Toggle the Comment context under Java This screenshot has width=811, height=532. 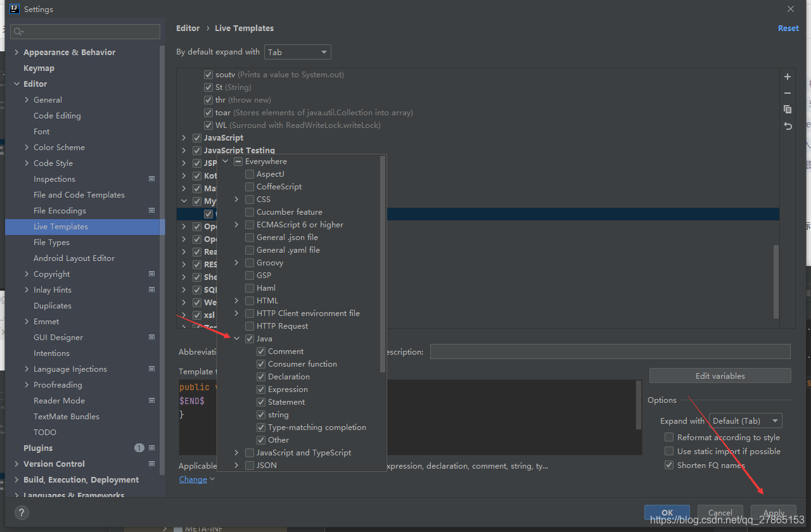261,351
